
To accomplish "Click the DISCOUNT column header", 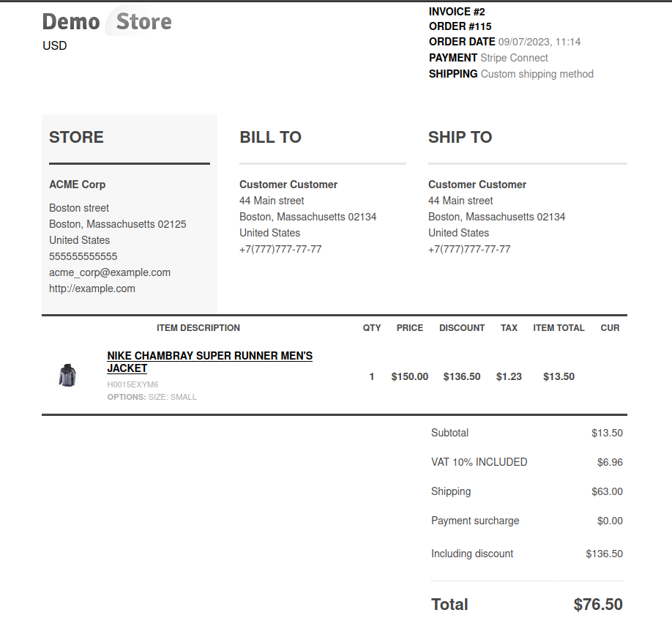I will click(x=462, y=328).
